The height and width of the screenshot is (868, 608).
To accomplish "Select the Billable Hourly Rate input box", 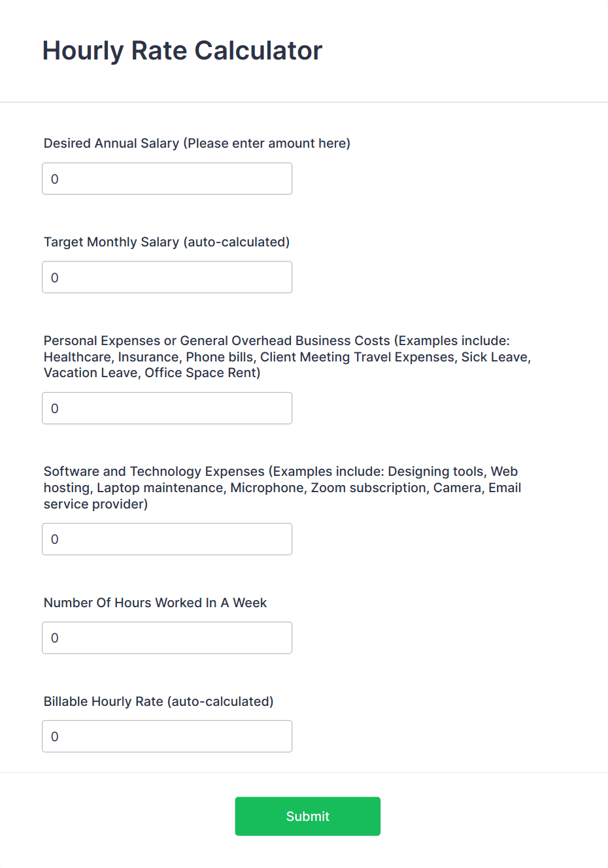I will click(167, 736).
